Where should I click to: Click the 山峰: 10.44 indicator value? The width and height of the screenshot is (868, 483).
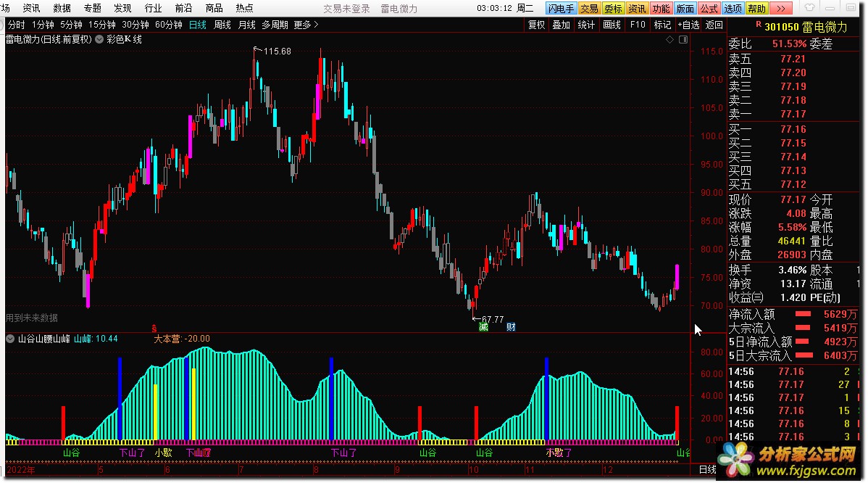point(96,339)
